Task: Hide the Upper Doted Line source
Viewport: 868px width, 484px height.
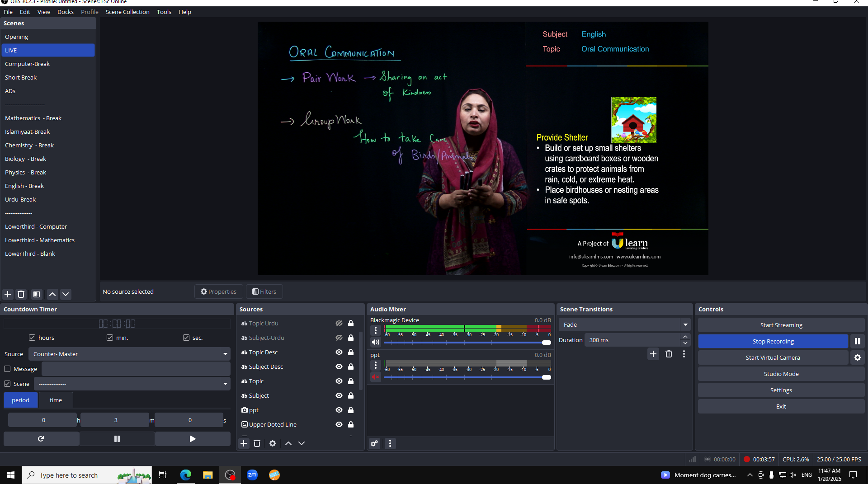Action: click(x=339, y=424)
